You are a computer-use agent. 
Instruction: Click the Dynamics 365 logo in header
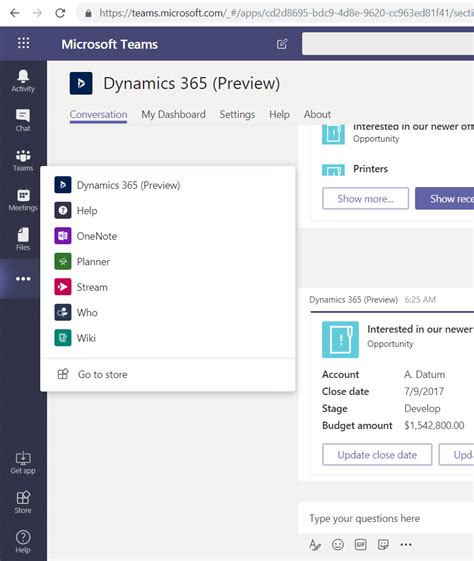tap(81, 83)
